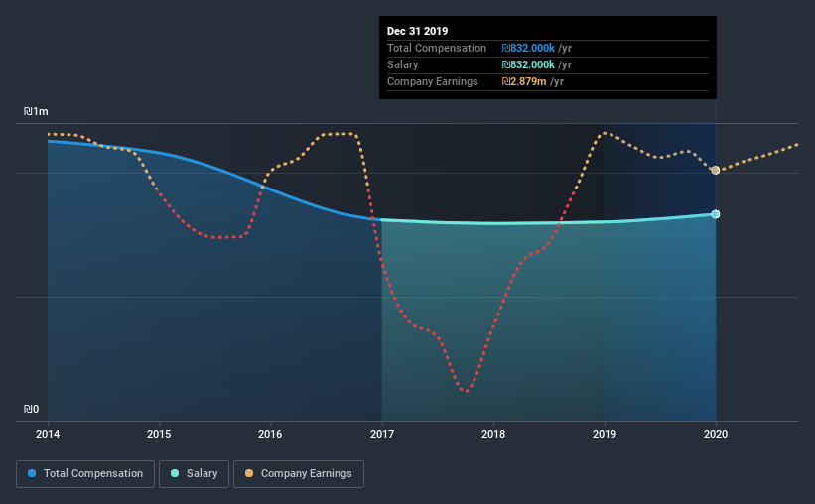Select the orange earnings data point at 2020

coord(716,171)
